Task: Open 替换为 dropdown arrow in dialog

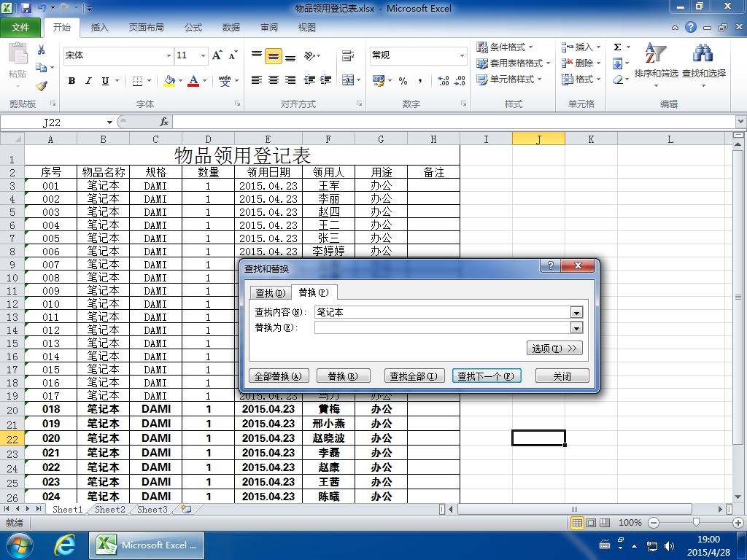Action: coord(576,328)
